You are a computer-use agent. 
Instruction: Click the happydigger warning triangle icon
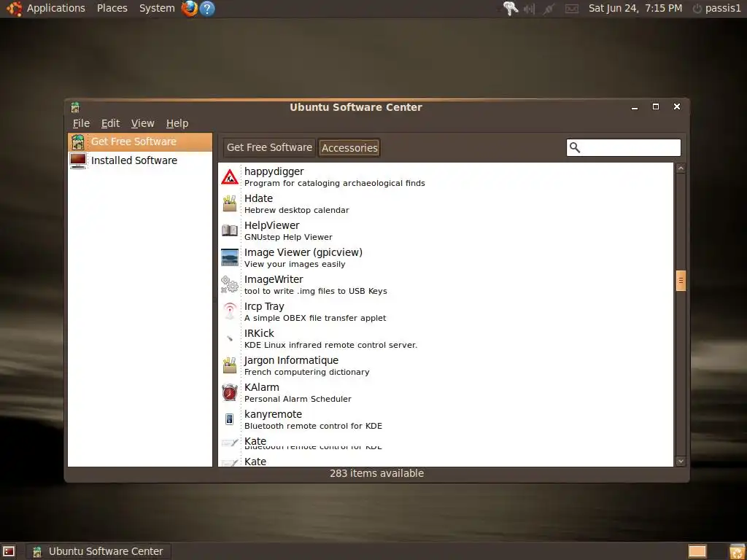point(230,176)
